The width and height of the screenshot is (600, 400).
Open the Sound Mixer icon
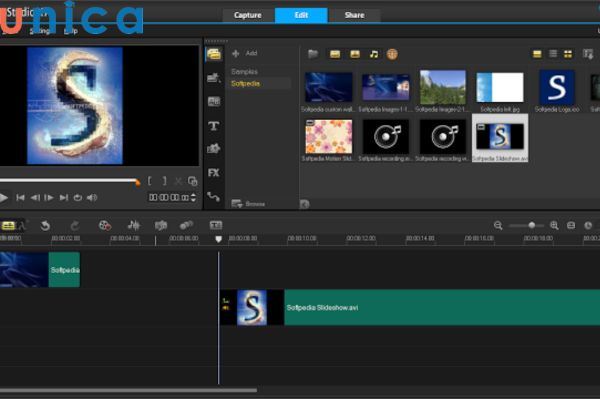tap(134, 225)
